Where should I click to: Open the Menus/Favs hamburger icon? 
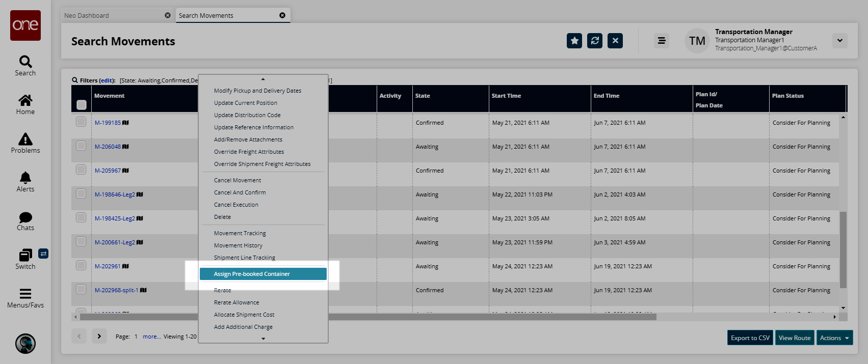pos(25,294)
